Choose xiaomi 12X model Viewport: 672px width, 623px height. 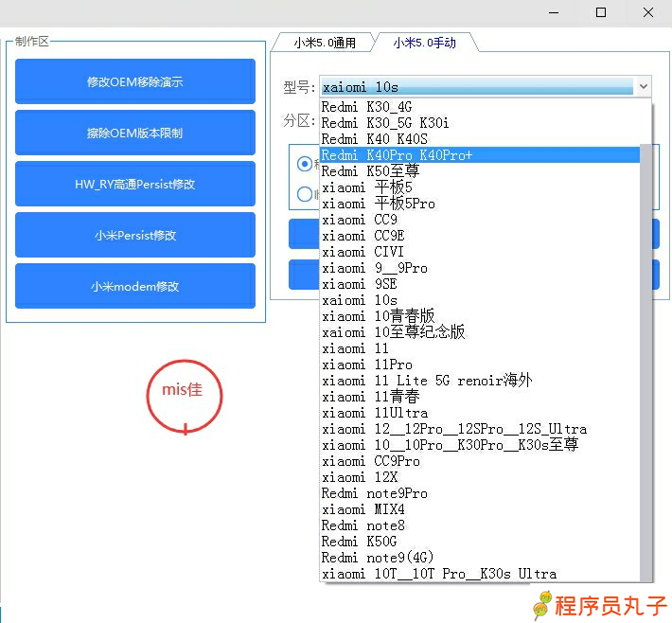coord(480,477)
